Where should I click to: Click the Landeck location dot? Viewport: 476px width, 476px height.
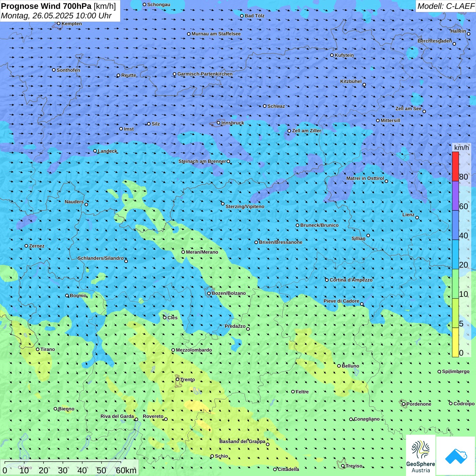pyautogui.click(x=95, y=151)
